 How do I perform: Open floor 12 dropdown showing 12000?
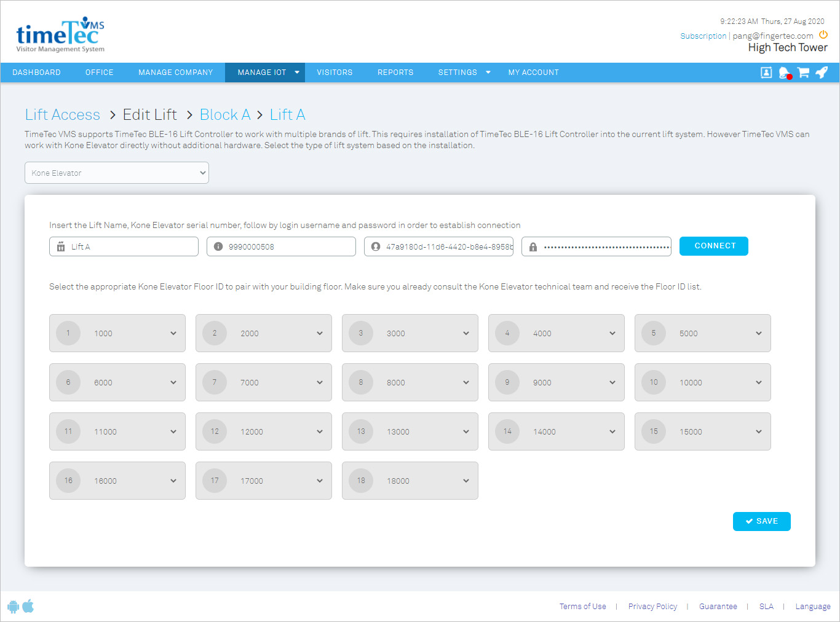pos(264,431)
